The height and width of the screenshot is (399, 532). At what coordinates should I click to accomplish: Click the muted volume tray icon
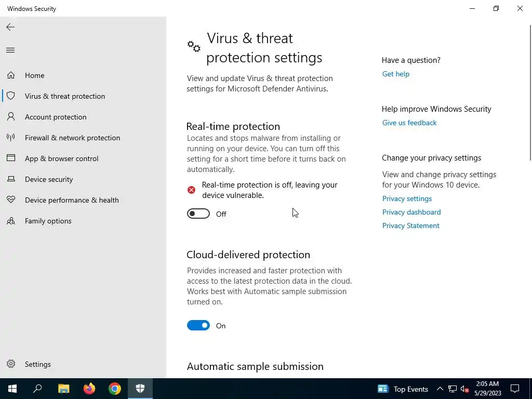pos(464,389)
